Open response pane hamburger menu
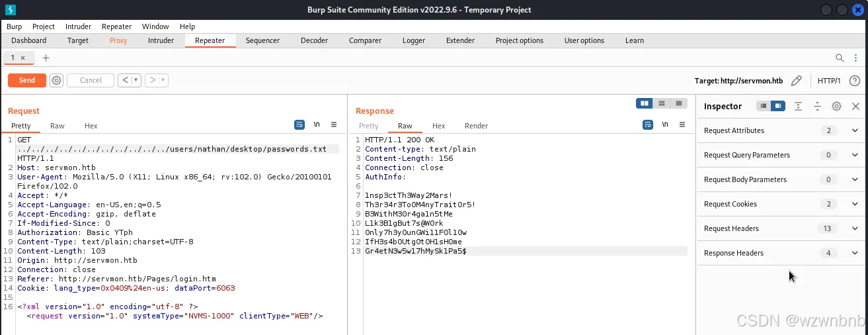The height and width of the screenshot is (335, 868). click(682, 124)
